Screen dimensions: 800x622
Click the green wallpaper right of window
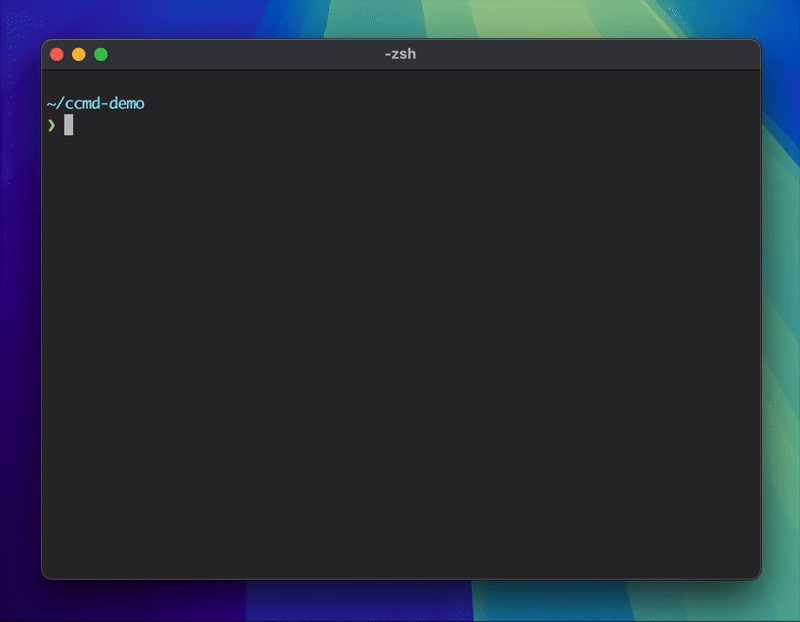point(781,306)
